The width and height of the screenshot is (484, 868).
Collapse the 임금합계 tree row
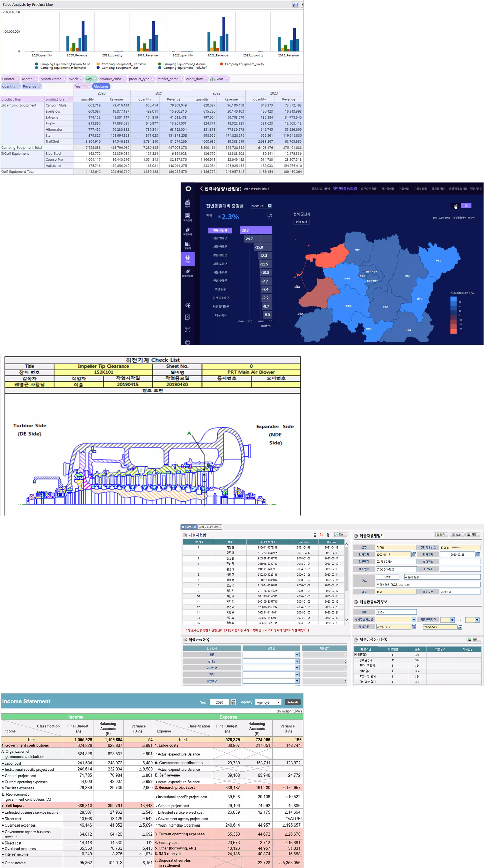tap(355, 655)
